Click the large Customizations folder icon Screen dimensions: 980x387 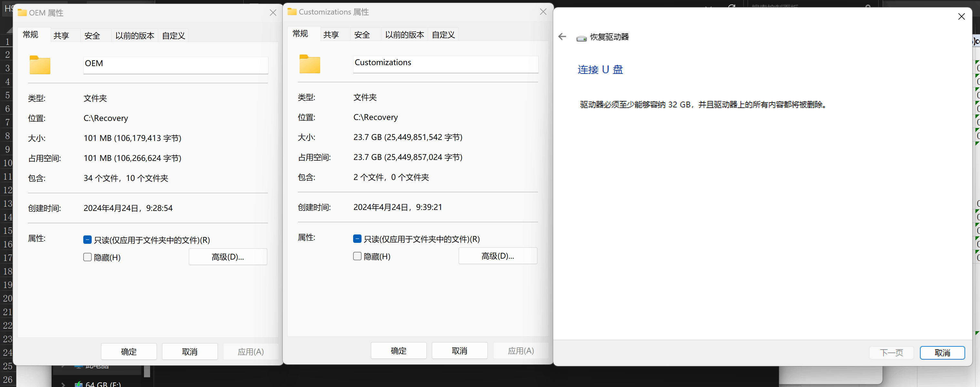click(x=310, y=64)
